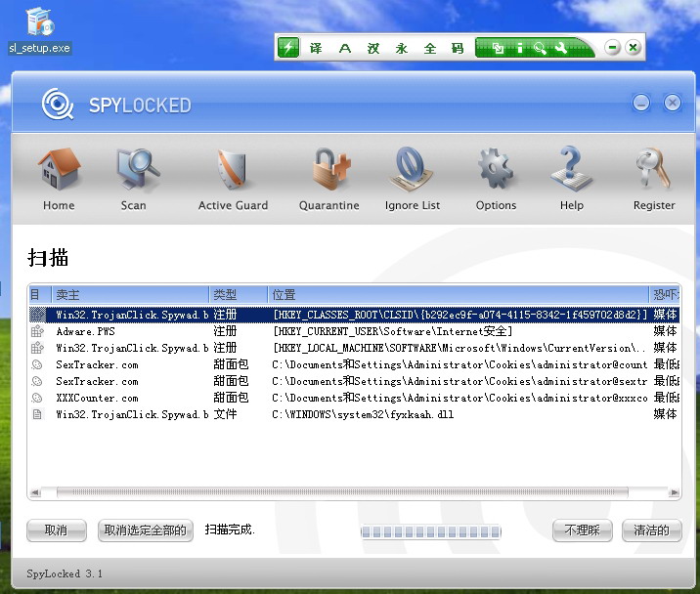Image resolution: width=700 pixels, height=594 pixels.
Task: Sort by the 恐吓 column header
Action: pos(665,294)
